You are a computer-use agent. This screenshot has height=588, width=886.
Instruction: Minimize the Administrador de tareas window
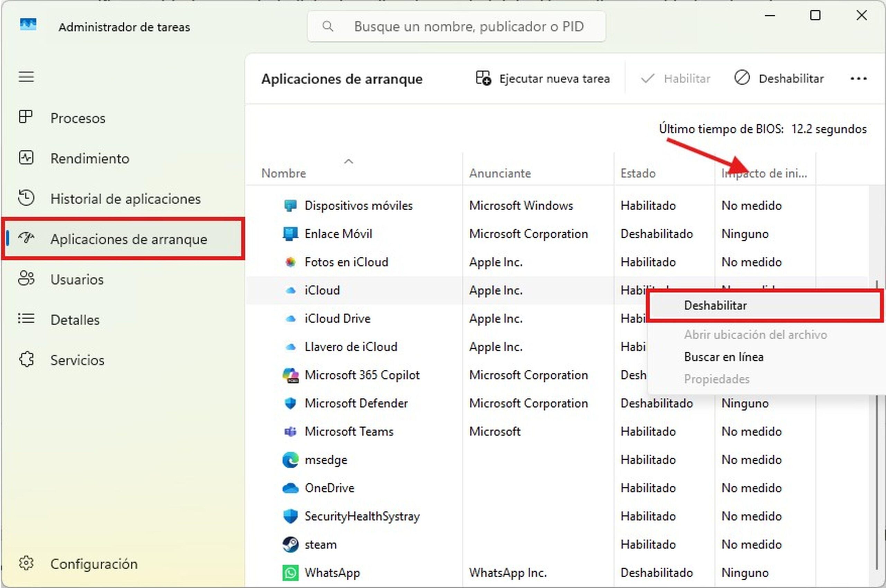coord(770,15)
